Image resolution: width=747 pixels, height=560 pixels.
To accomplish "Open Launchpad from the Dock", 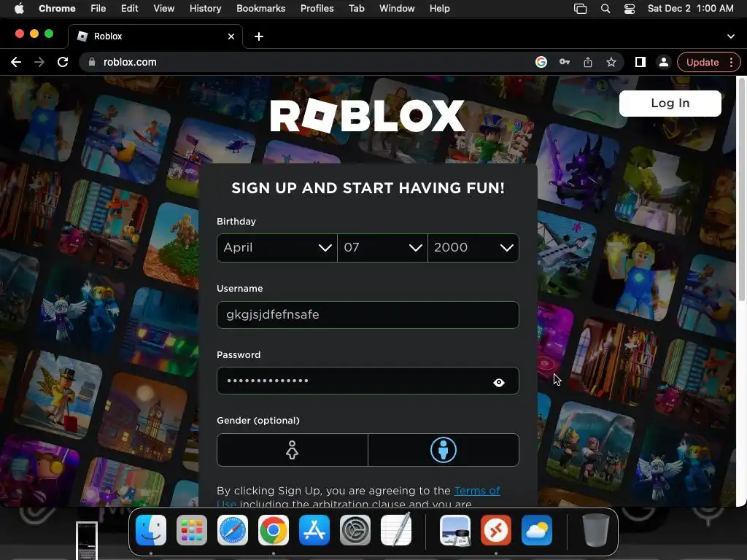I will [192, 530].
